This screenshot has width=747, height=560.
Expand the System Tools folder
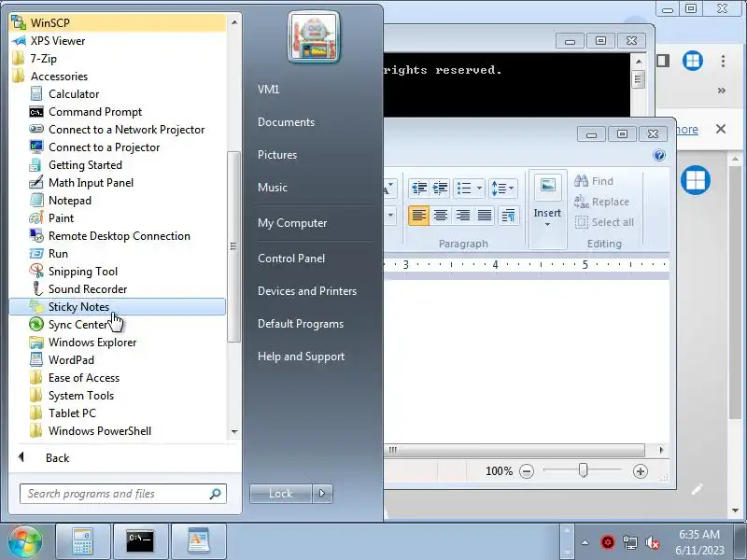click(118, 396)
